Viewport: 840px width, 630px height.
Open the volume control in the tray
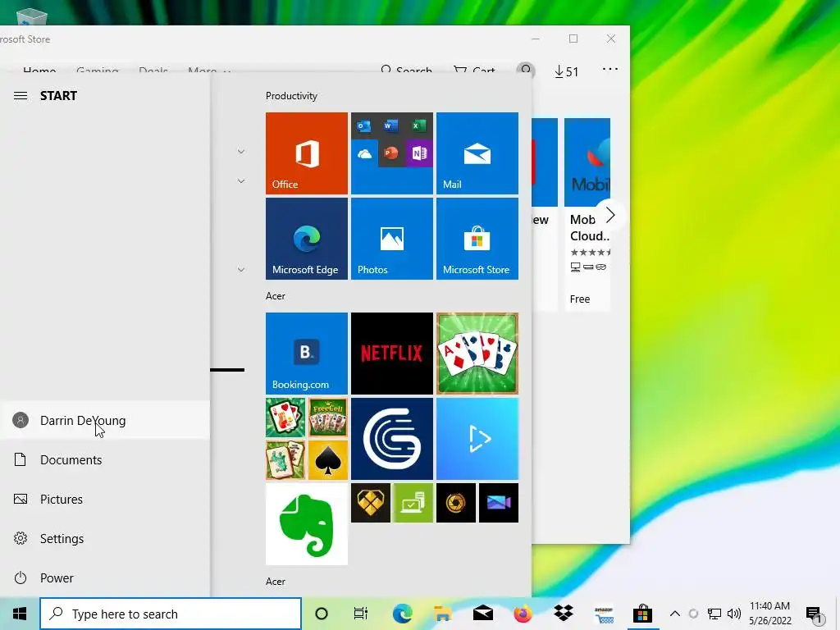(734, 614)
